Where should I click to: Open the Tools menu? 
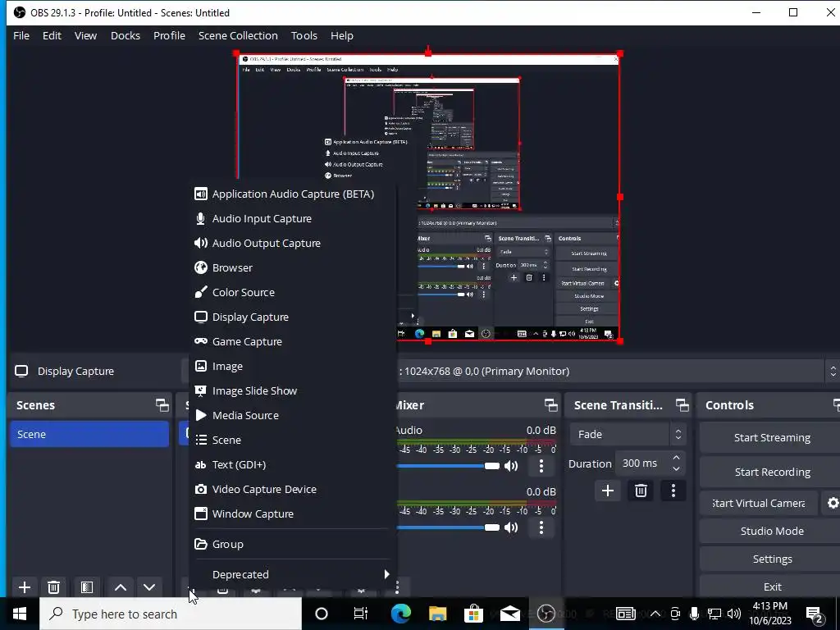pos(304,35)
